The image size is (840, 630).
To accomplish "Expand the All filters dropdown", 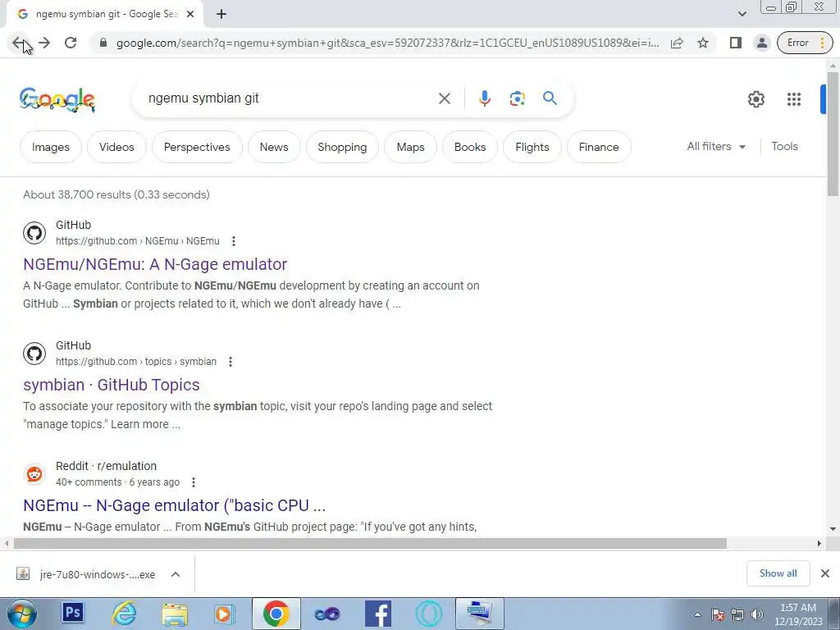I will (x=716, y=146).
